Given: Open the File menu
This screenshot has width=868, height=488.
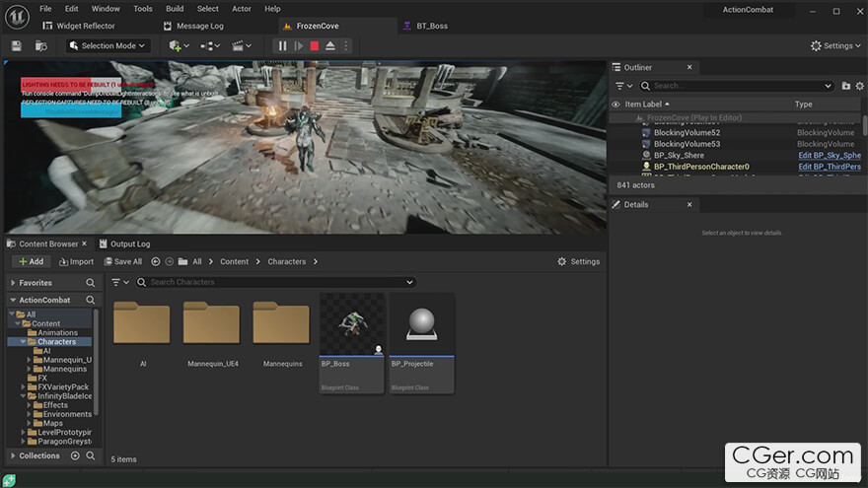Looking at the screenshot, I should point(45,9).
